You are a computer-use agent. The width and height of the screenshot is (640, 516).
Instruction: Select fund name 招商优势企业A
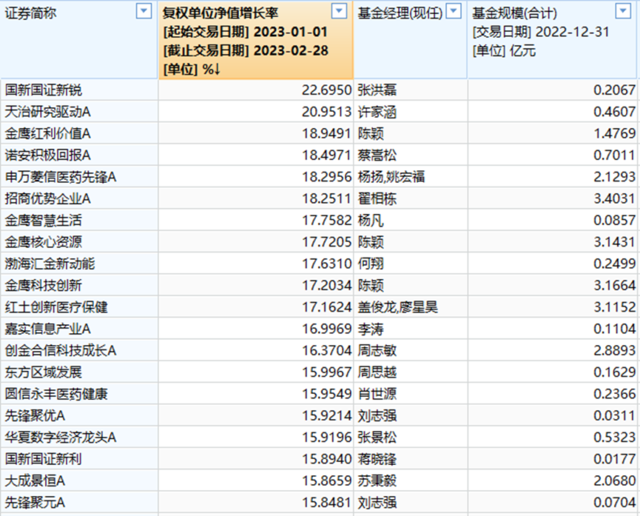48,198
